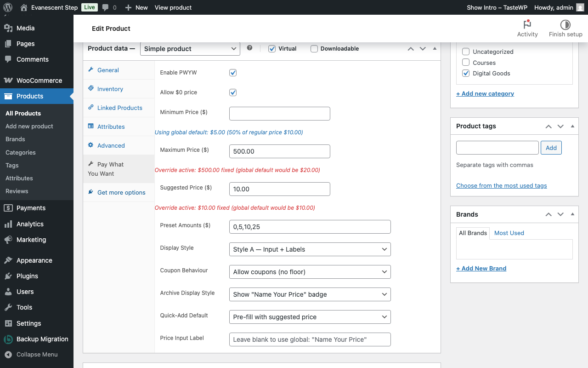Open Categories in Products submenu
Image resolution: width=588 pixels, height=368 pixels.
click(21, 152)
